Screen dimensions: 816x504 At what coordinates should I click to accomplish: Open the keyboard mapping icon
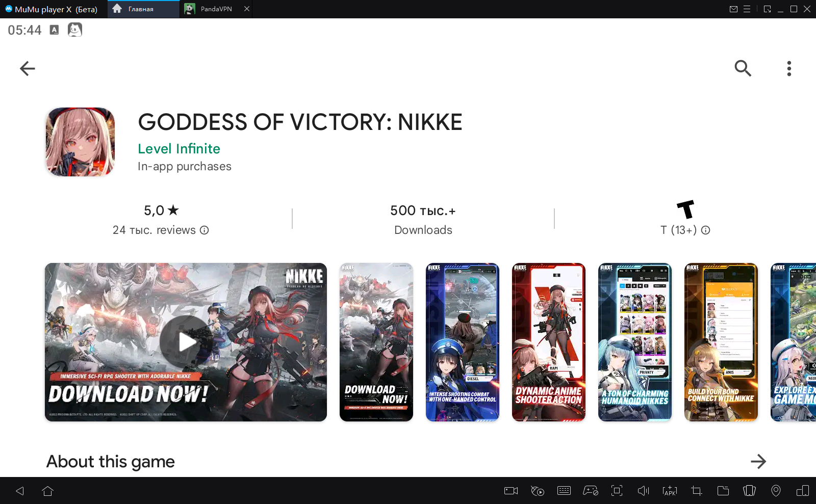tap(564, 491)
